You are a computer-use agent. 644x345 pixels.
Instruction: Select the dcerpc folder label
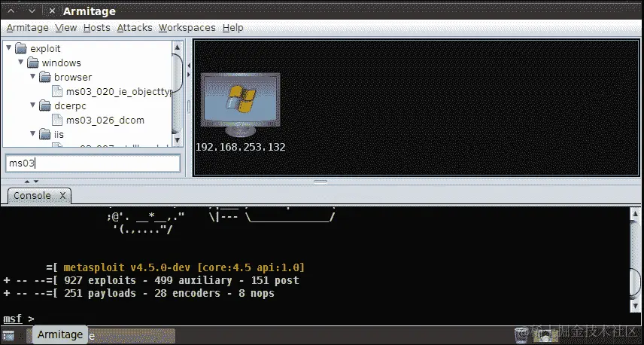[70, 106]
